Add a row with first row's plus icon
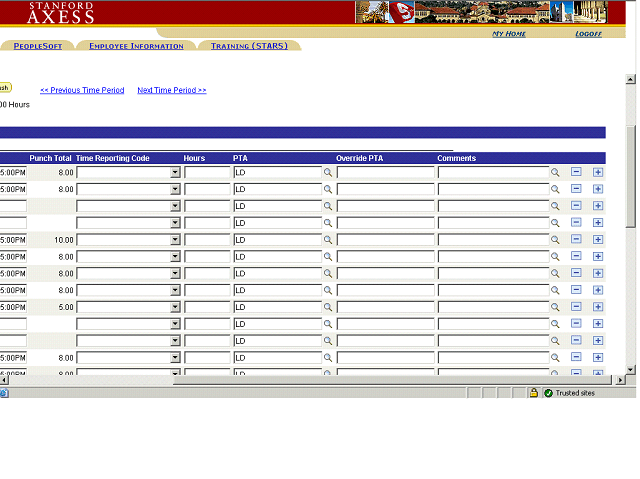This screenshot has height=479, width=640. pyautogui.click(x=598, y=172)
